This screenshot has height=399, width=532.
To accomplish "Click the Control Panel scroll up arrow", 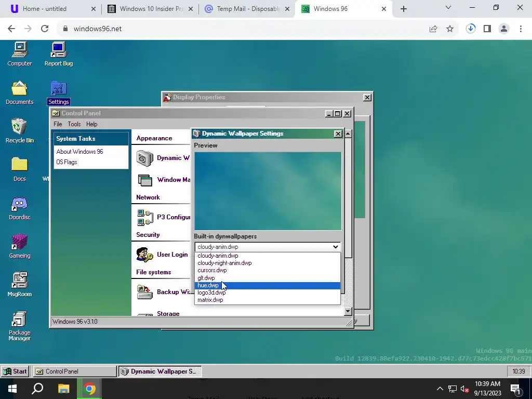I will point(348,134).
